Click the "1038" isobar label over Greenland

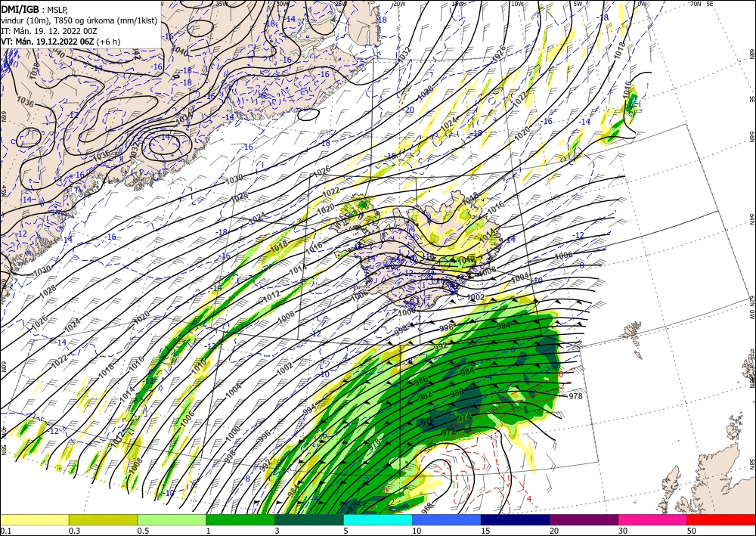click(34, 73)
